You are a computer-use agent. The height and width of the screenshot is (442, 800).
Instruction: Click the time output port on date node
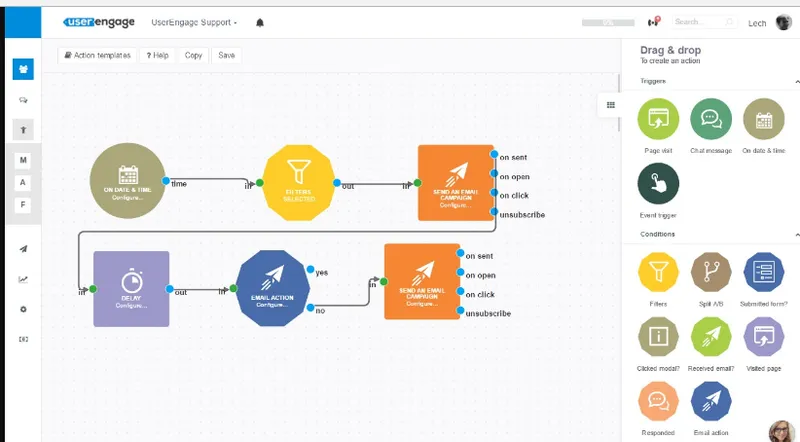tap(166, 181)
